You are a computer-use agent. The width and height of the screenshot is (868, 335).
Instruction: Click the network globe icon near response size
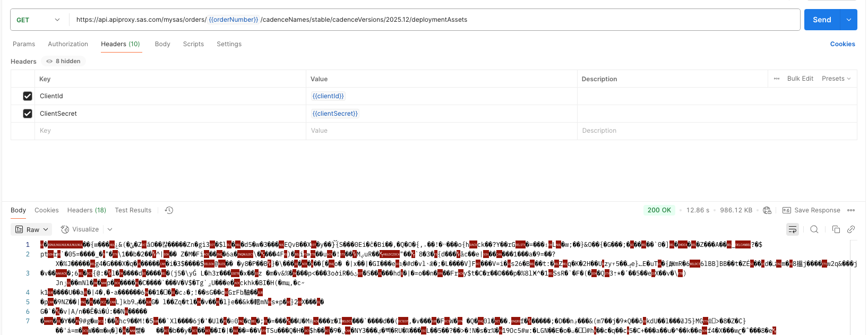(767, 210)
